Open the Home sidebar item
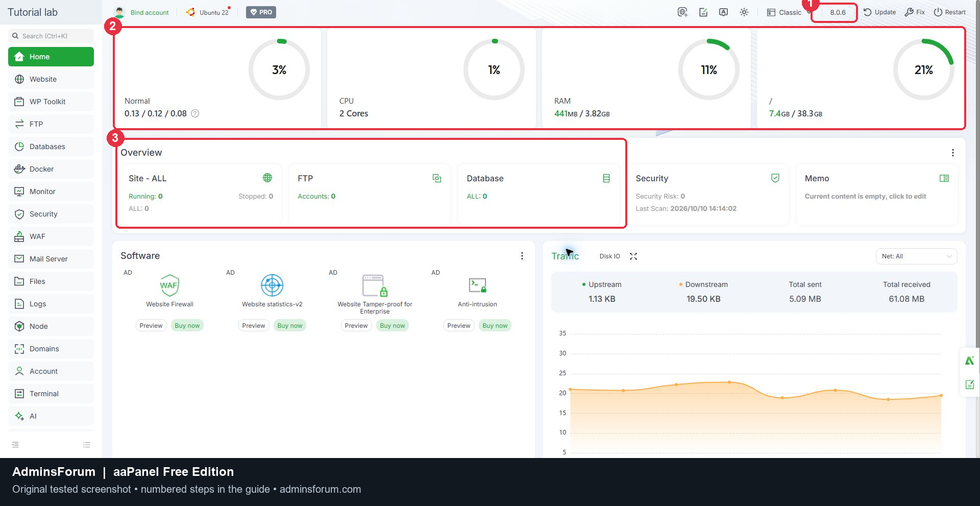 tap(51, 57)
